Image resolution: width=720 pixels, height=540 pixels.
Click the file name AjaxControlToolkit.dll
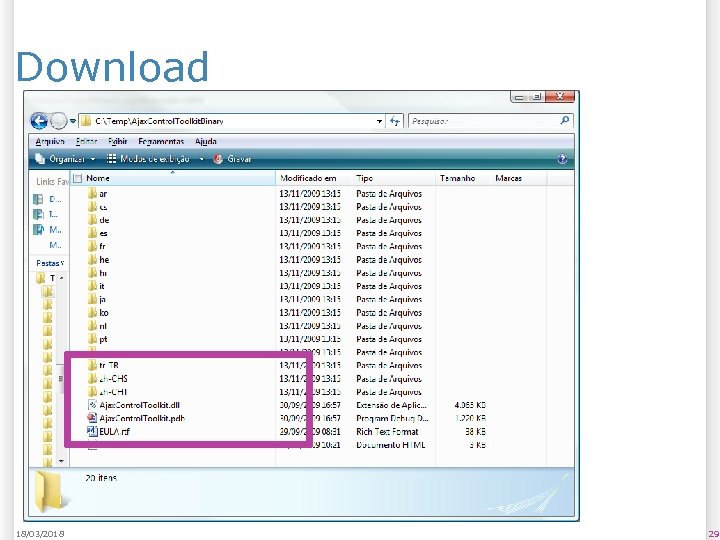[139, 405]
